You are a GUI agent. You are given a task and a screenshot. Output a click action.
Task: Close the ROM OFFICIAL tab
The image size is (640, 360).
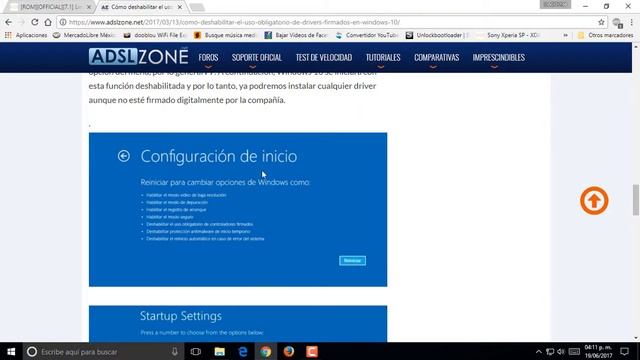(x=89, y=7)
